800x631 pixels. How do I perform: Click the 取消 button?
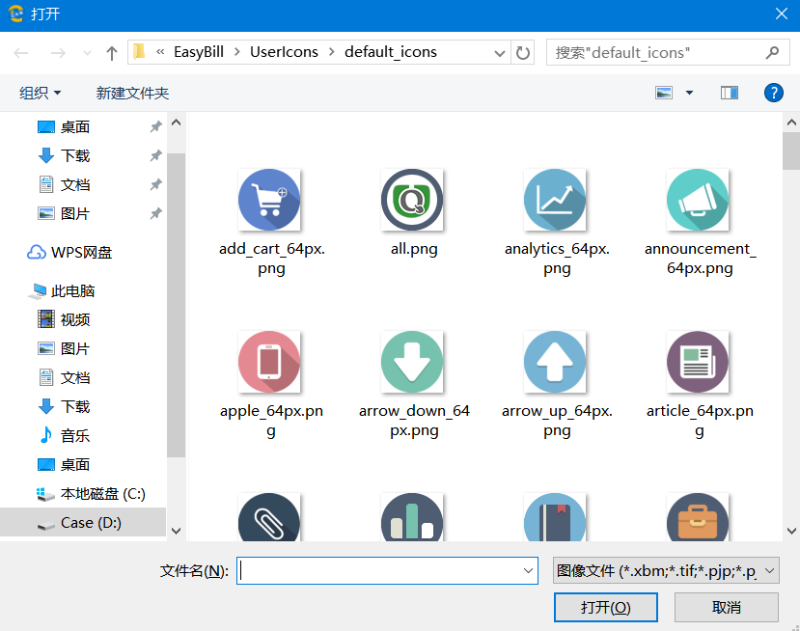[x=726, y=607]
